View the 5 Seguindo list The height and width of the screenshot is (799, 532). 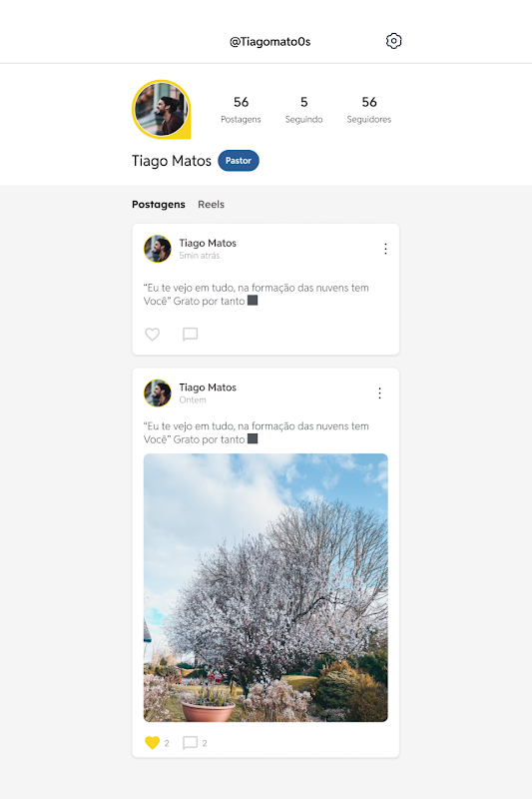click(x=303, y=110)
